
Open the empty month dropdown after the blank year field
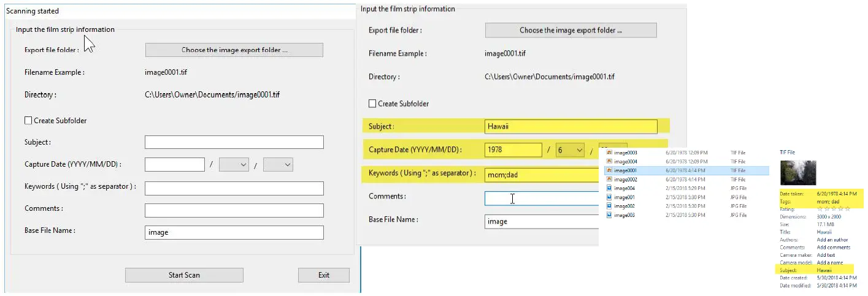click(234, 165)
